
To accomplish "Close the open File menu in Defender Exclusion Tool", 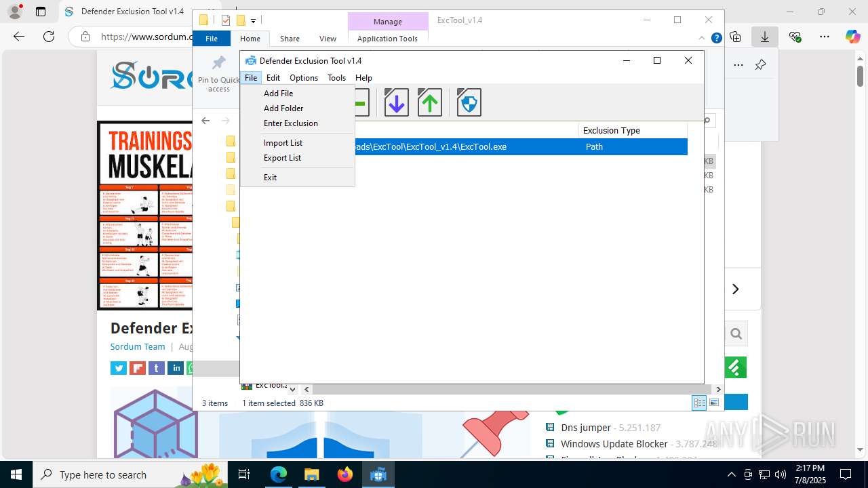I will coord(251,78).
